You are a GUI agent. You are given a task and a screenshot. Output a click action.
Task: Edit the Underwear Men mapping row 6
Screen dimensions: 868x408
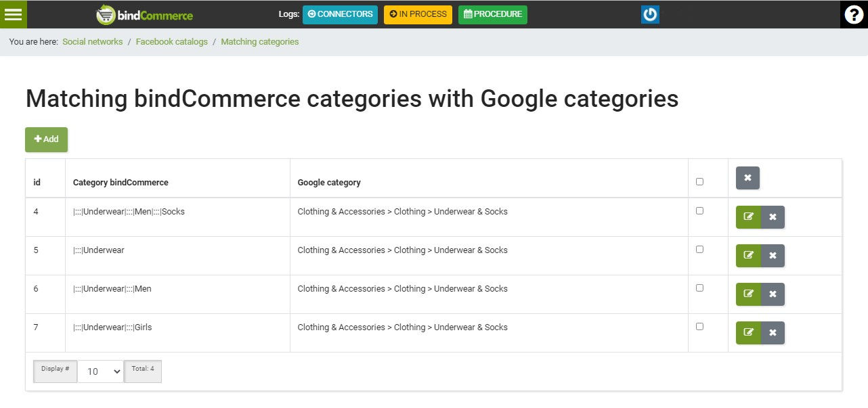coord(748,294)
